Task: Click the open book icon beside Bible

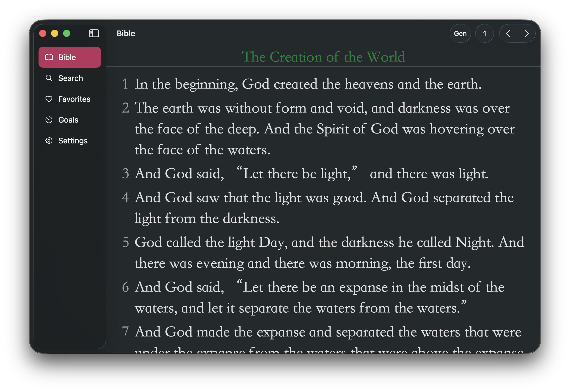Action: coord(49,57)
